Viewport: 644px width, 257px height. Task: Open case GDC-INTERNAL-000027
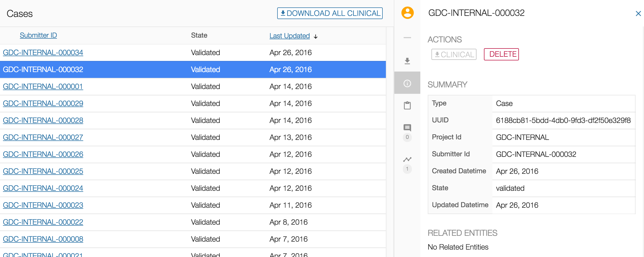coord(43,137)
